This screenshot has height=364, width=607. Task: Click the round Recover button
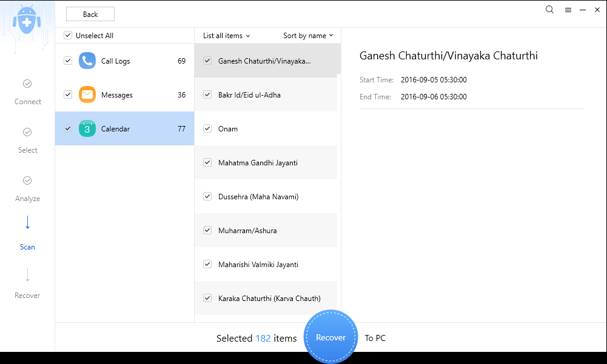[x=330, y=337]
